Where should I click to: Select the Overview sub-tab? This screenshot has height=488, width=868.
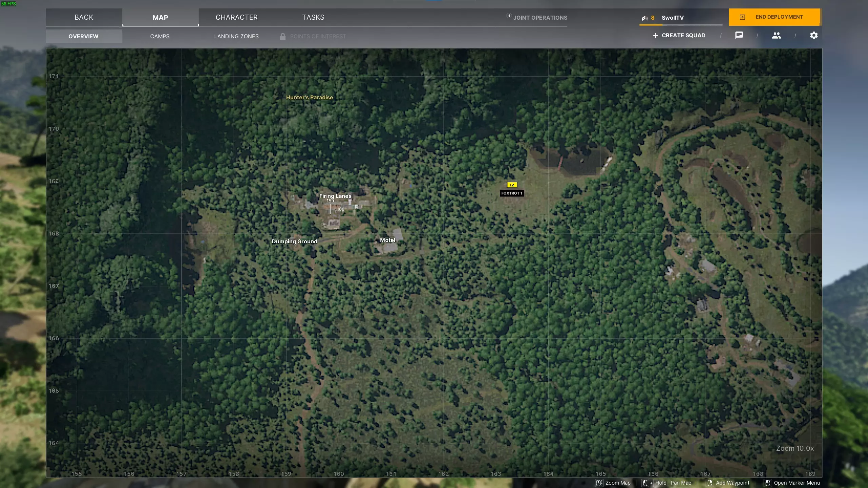pos(83,36)
